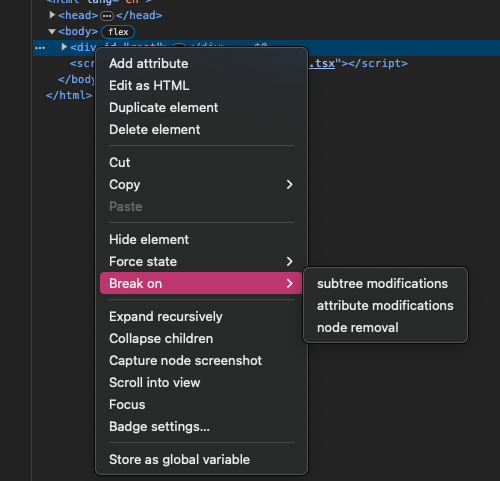Choose Add attribute from context menu
Image resolution: width=500 pixels, height=481 pixels.
[201, 63]
